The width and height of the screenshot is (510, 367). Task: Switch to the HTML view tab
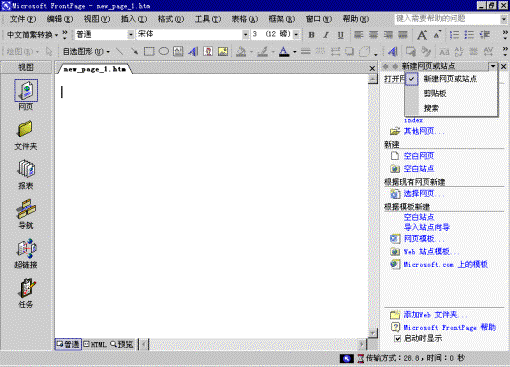point(95,344)
